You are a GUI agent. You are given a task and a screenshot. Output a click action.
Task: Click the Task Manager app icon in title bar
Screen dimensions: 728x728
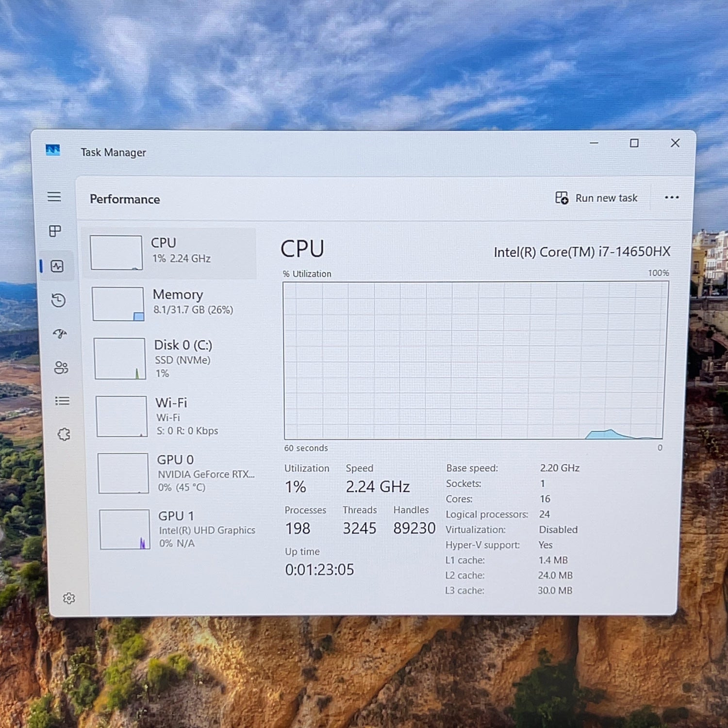point(53,150)
